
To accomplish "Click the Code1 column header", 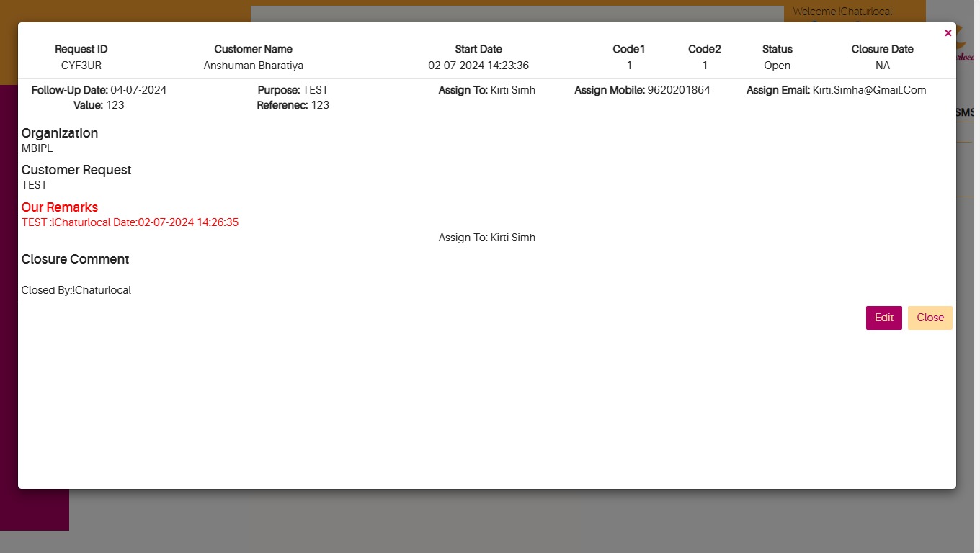I will tap(629, 49).
